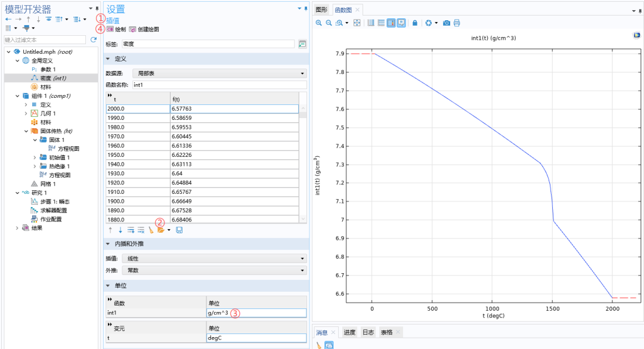Click the save table to file icon
644x349 pixels.
pyautogui.click(x=179, y=230)
